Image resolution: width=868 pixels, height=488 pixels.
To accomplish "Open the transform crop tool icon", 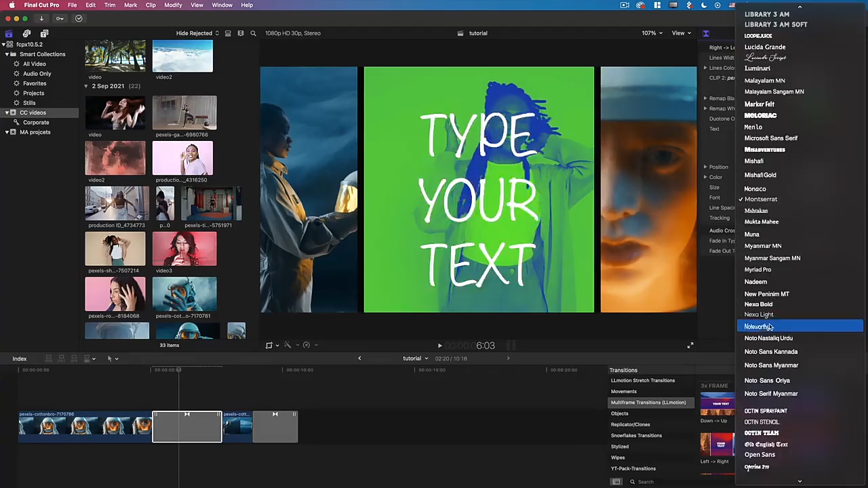I will [x=271, y=346].
